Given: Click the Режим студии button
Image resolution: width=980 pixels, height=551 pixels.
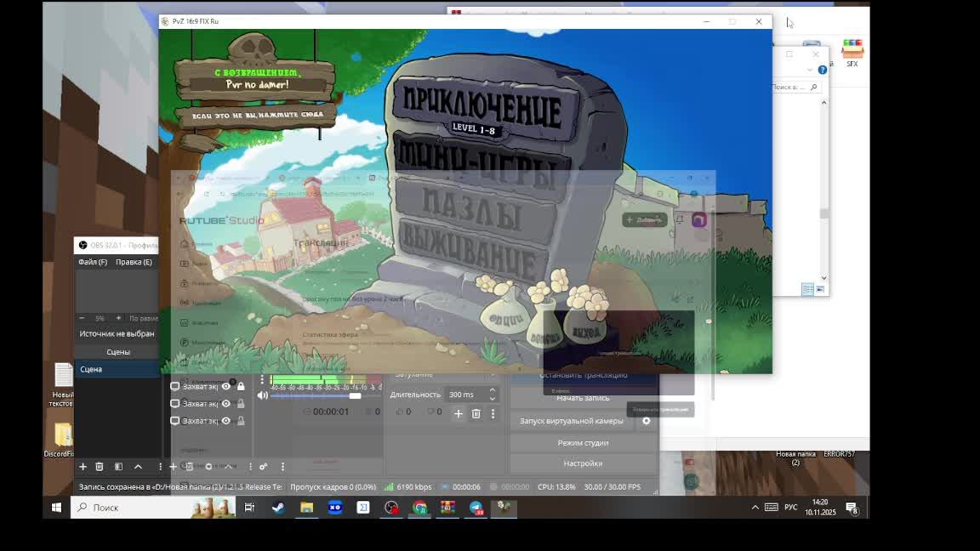Looking at the screenshot, I should [583, 443].
